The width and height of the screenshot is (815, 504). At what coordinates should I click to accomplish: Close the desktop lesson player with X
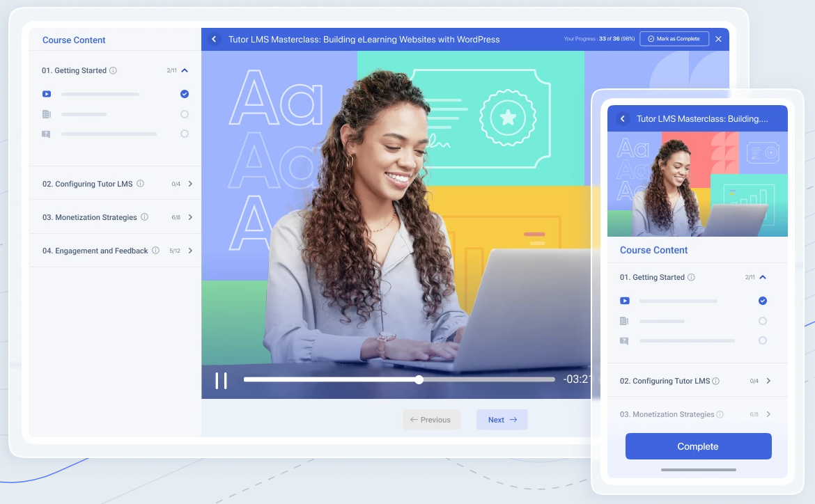[x=718, y=39]
